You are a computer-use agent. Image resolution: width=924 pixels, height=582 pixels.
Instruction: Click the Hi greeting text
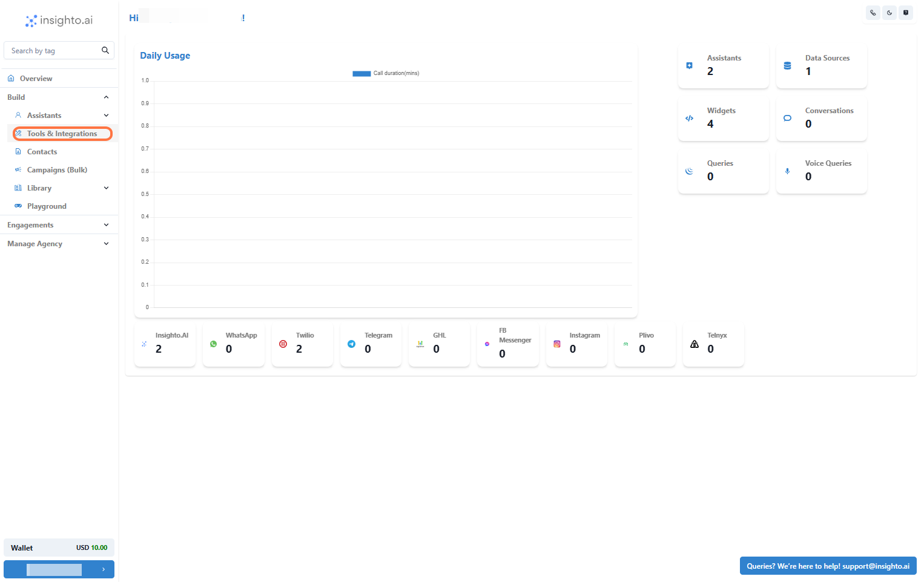[134, 18]
